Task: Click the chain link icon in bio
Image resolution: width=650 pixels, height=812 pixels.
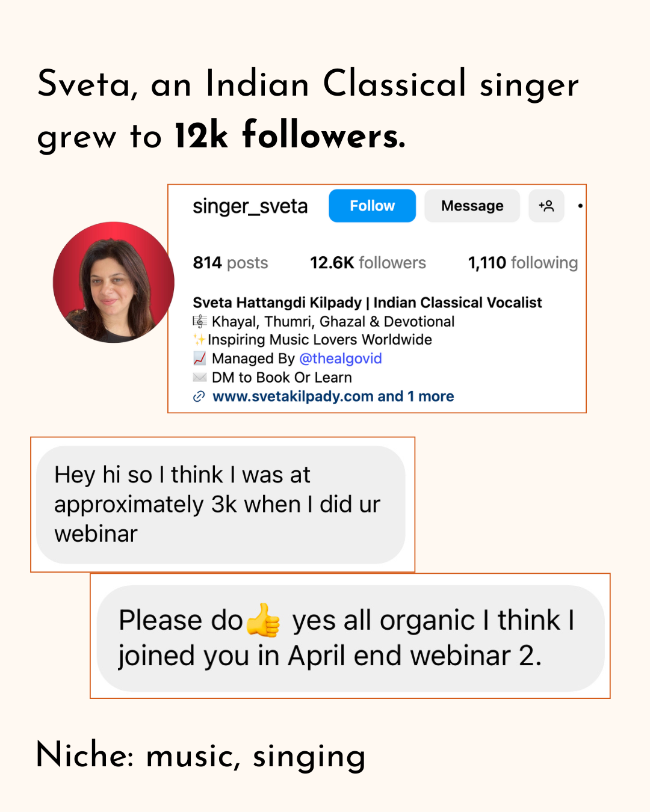Action: [x=199, y=396]
